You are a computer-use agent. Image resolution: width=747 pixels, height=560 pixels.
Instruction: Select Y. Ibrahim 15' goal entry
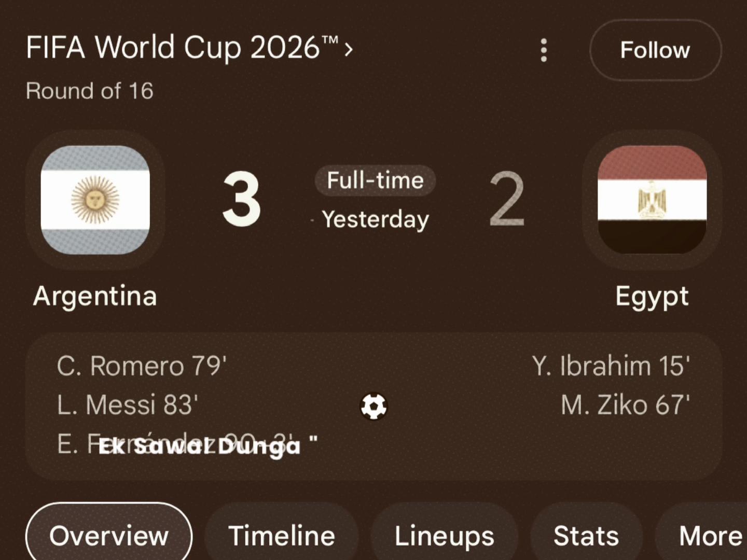tap(611, 366)
